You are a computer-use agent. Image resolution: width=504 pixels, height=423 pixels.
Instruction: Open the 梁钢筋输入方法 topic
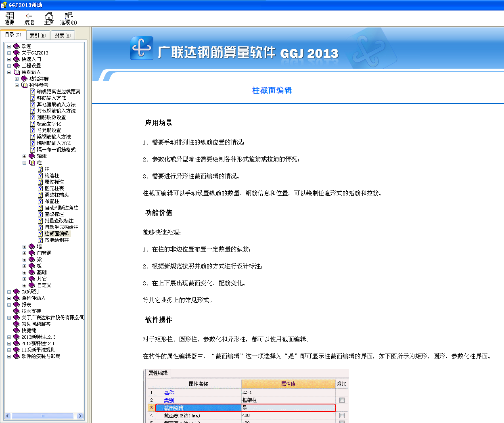tap(54, 137)
